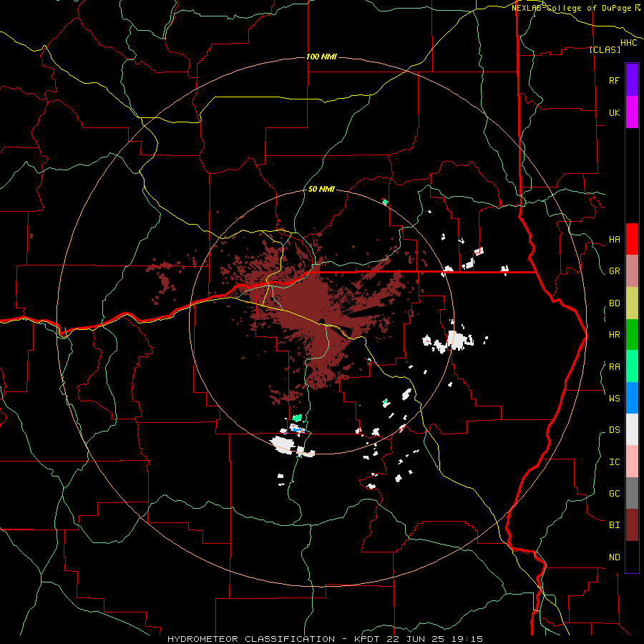644x644 pixels.
Task: Click the RF legend label
Action: 614,80
